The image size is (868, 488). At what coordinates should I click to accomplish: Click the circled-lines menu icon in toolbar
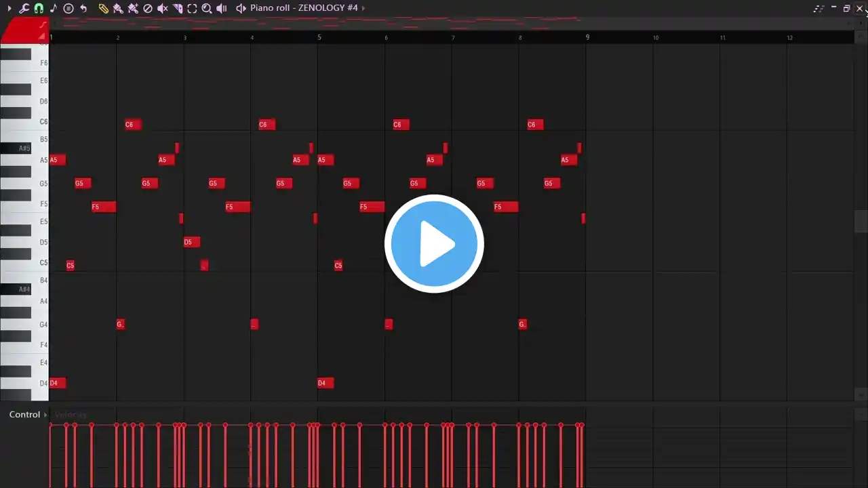[x=68, y=8]
